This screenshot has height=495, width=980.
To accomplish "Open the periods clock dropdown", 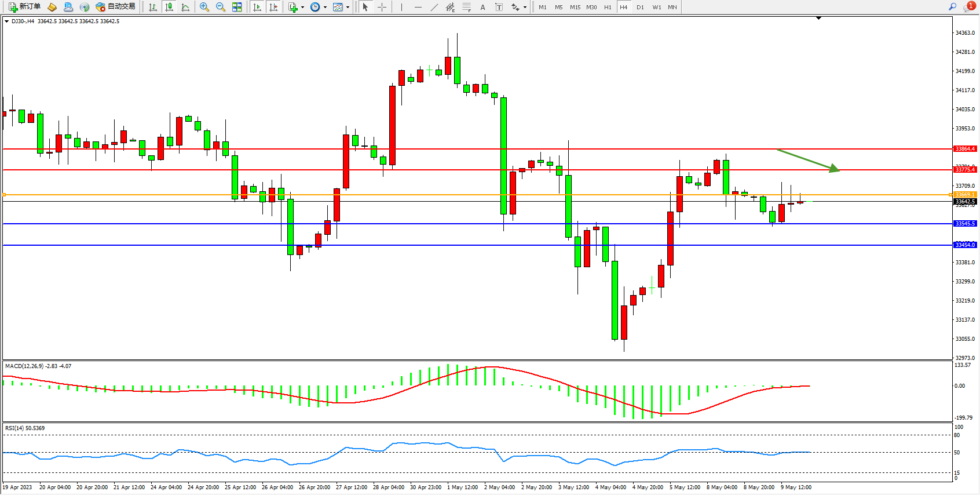I will 325,8.
